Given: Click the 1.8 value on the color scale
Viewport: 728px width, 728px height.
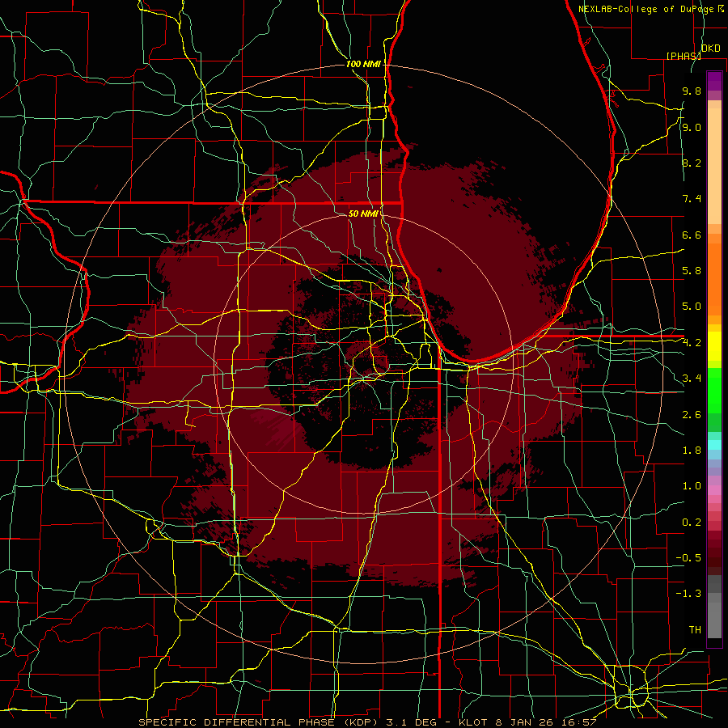Looking at the screenshot, I should (x=692, y=451).
